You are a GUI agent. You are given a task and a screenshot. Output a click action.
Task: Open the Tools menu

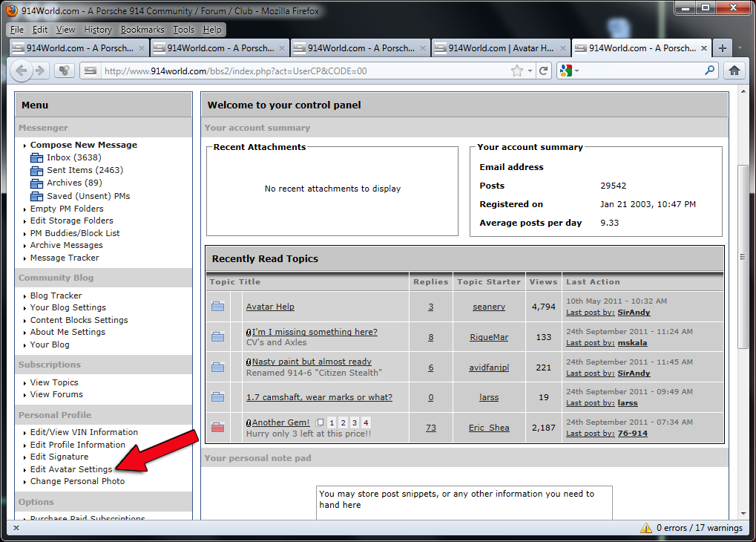pyautogui.click(x=184, y=30)
